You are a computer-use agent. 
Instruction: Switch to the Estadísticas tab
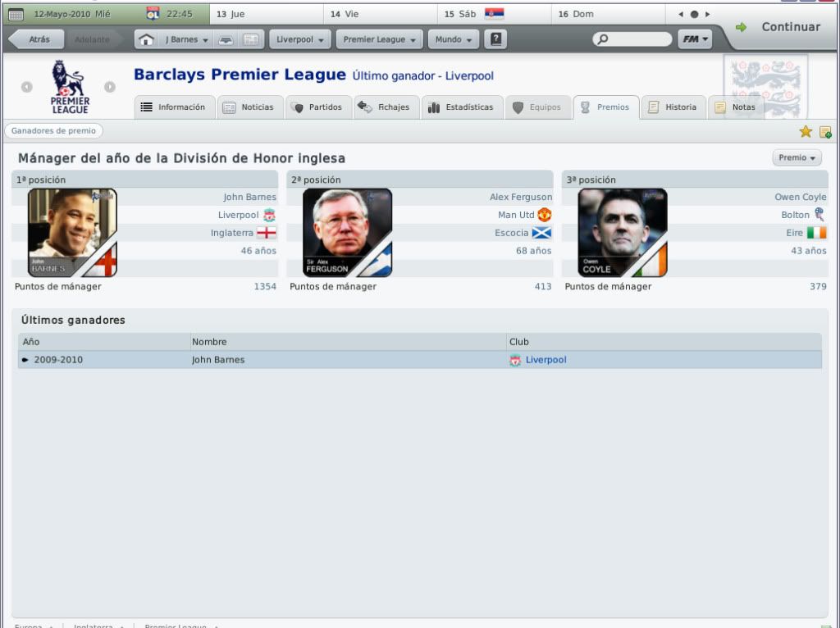click(x=463, y=107)
